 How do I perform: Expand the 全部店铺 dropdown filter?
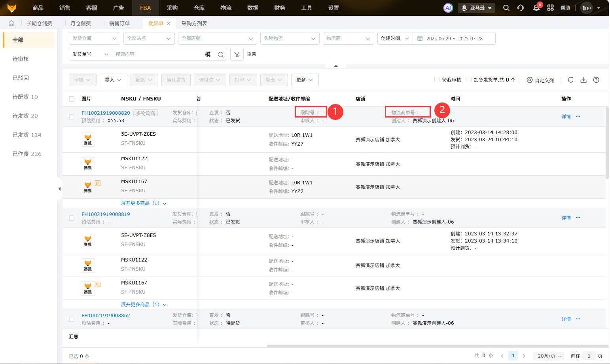217,38
